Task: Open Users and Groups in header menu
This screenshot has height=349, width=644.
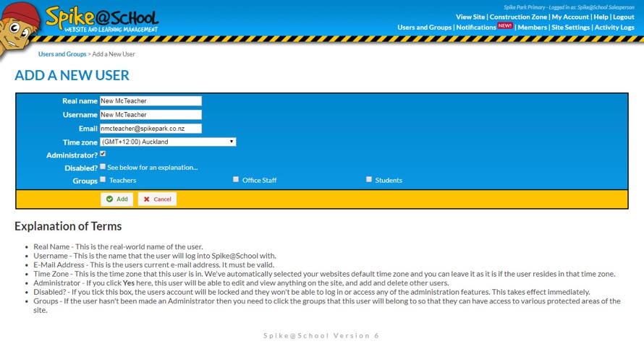Action: click(x=424, y=27)
